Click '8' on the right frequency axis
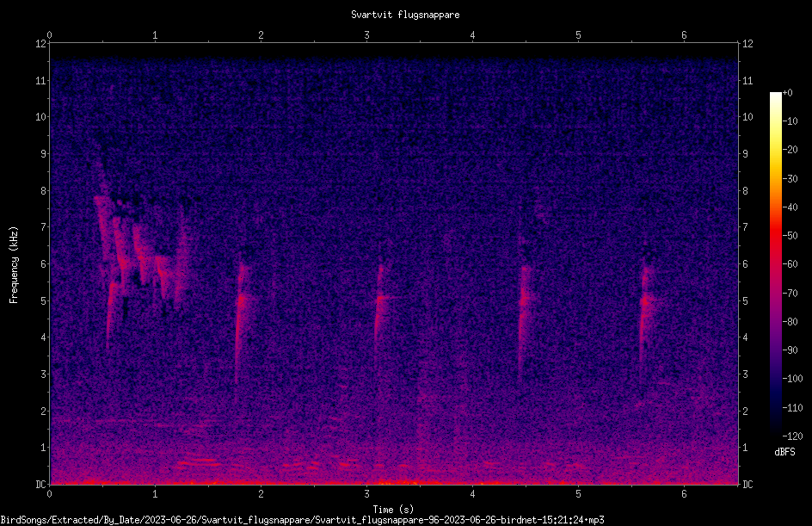The width and height of the screenshot is (812, 526). coord(745,191)
